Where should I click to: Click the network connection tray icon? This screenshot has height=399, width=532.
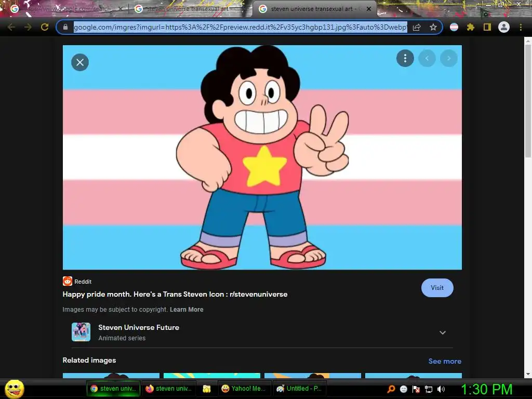pyautogui.click(x=429, y=389)
